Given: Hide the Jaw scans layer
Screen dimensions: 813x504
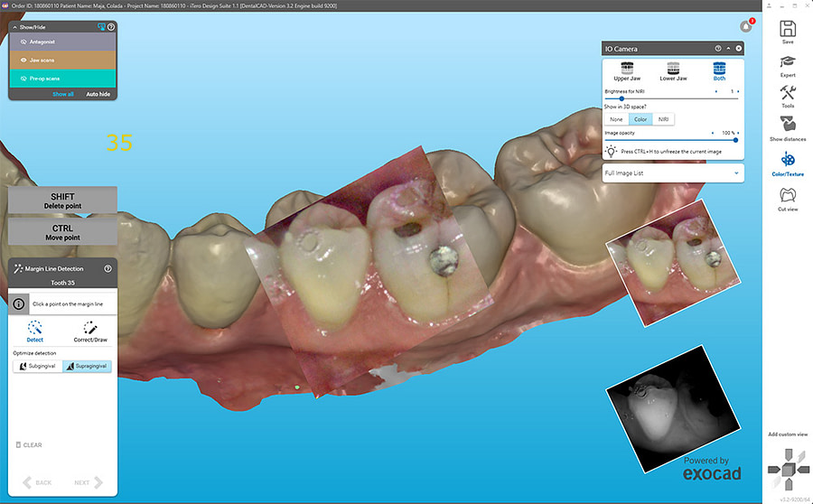Looking at the screenshot, I should pos(23,60).
